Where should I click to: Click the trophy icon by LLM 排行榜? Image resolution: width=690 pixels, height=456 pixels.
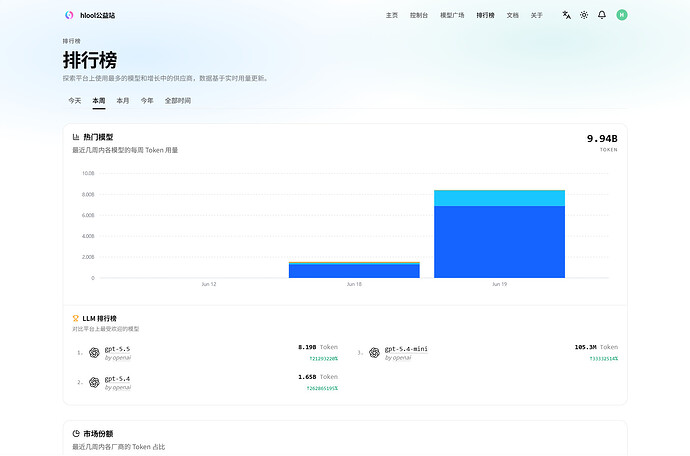pos(76,318)
